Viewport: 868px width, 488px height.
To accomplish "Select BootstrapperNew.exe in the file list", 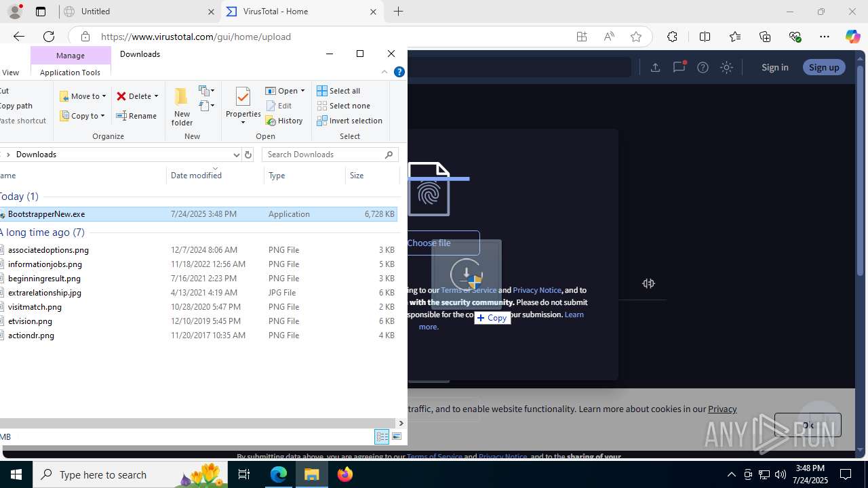I will (x=198, y=214).
